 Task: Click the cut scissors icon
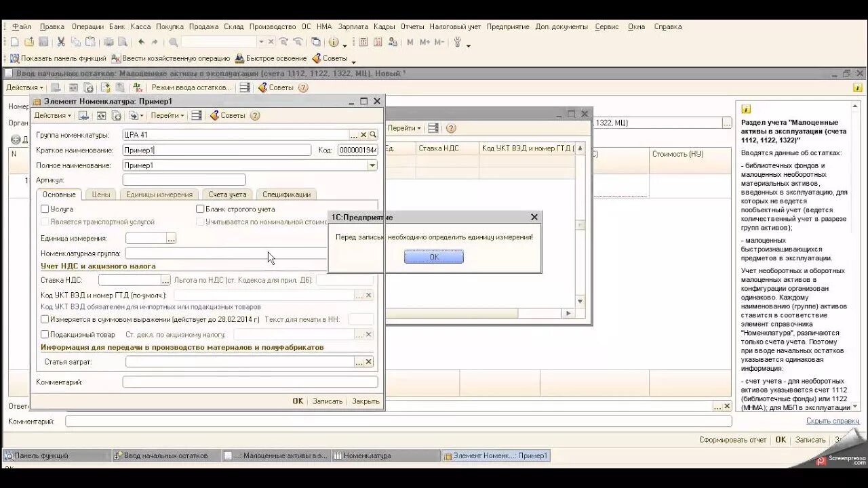tap(60, 42)
